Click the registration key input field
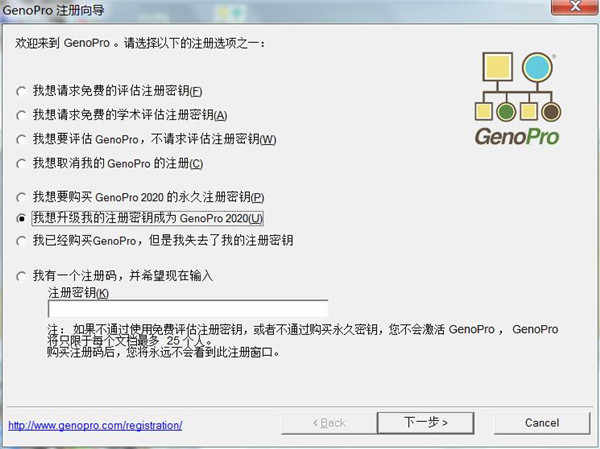 (188, 309)
